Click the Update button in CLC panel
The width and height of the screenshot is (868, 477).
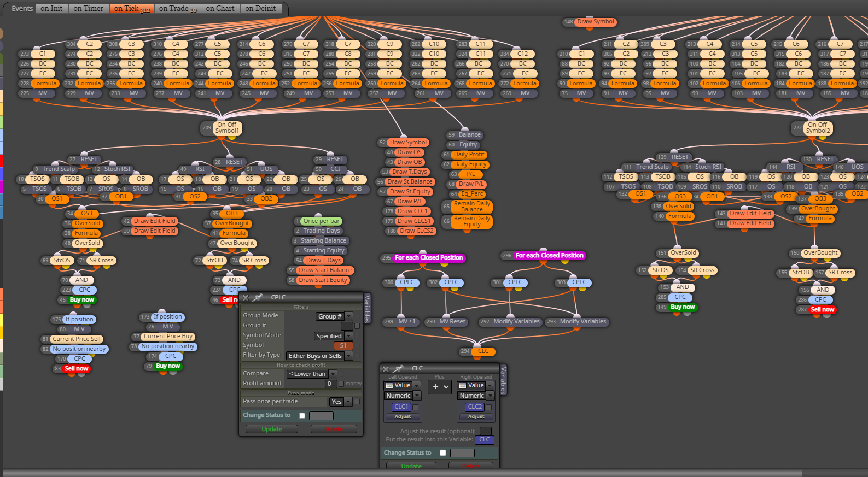(411, 466)
